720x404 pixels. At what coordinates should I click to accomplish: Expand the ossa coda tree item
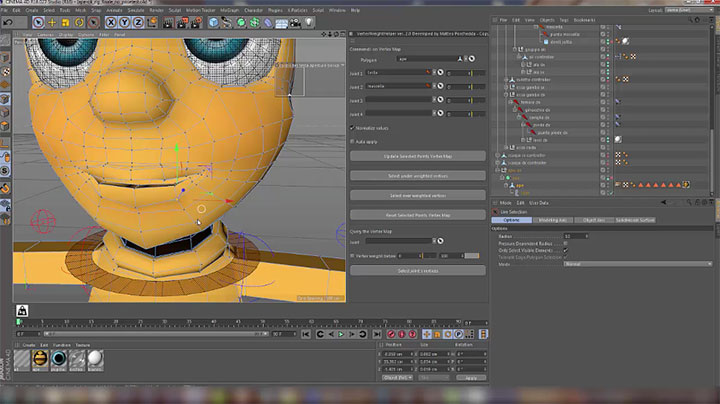(506, 147)
